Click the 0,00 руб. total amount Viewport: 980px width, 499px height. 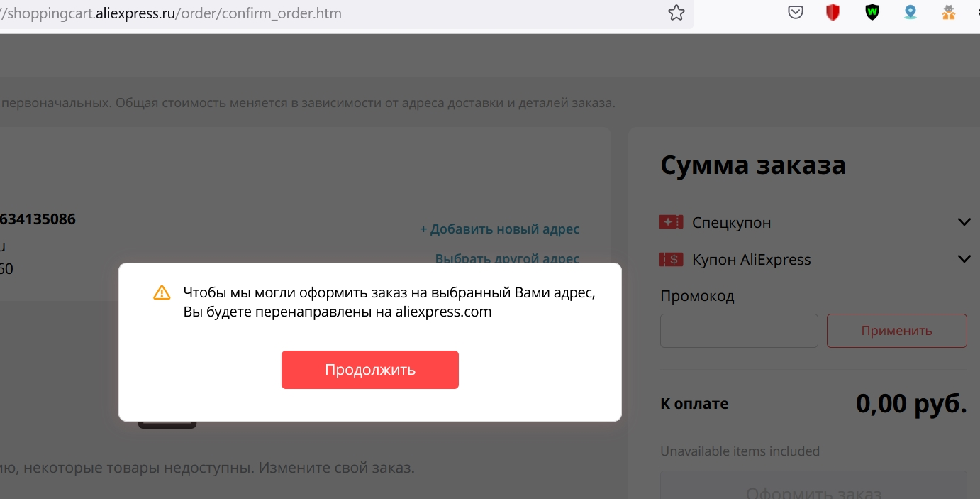point(911,403)
